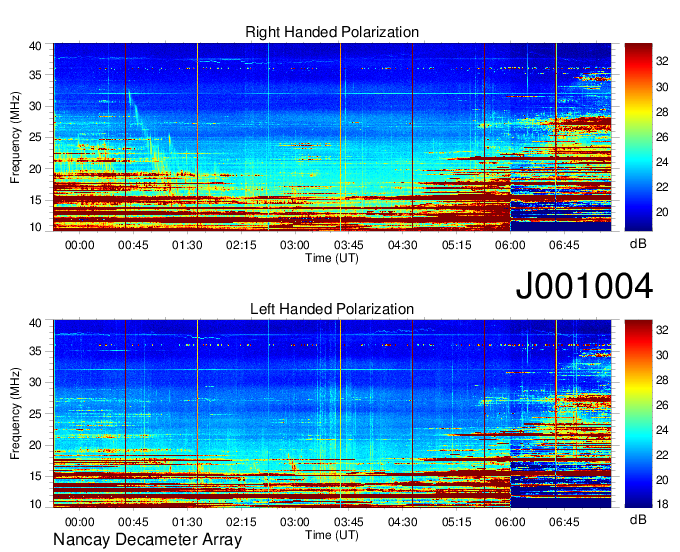
Task: Click the 10 MHz frequency tick of the Right Handed plot
Action: coord(35,227)
